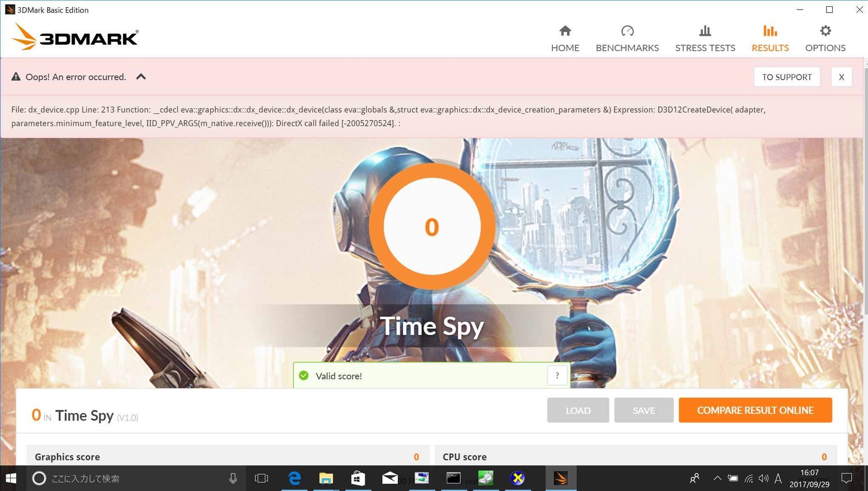This screenshot has height=491, width=868.
Task: Open the BENCHMARKS tab
Action: [627, 38]
